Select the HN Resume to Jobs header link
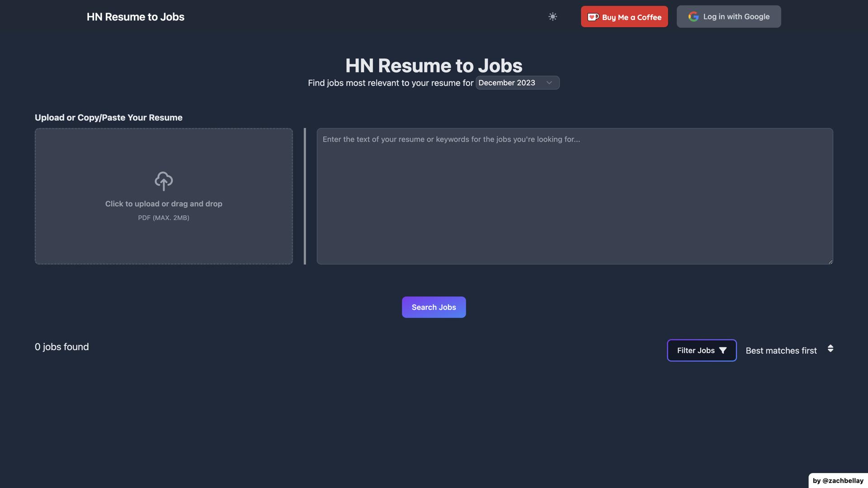The height and width of the screenshot is (488, 868). coord(135,17)
